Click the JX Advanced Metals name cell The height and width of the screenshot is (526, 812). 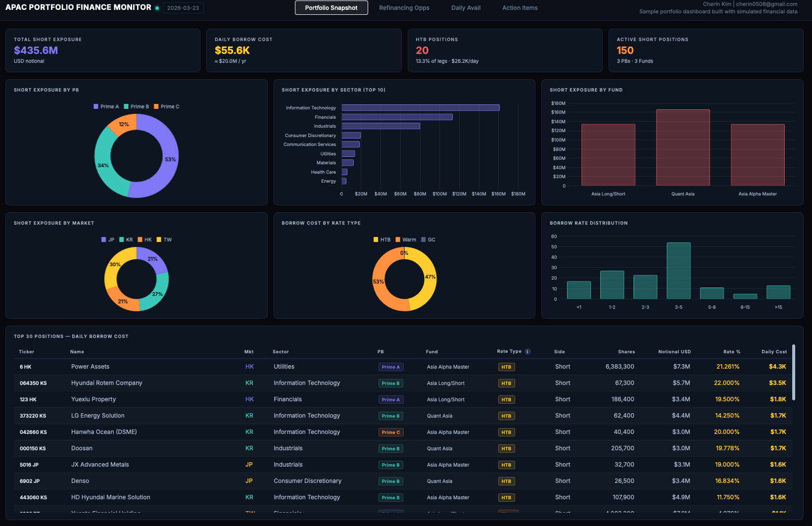100,465
